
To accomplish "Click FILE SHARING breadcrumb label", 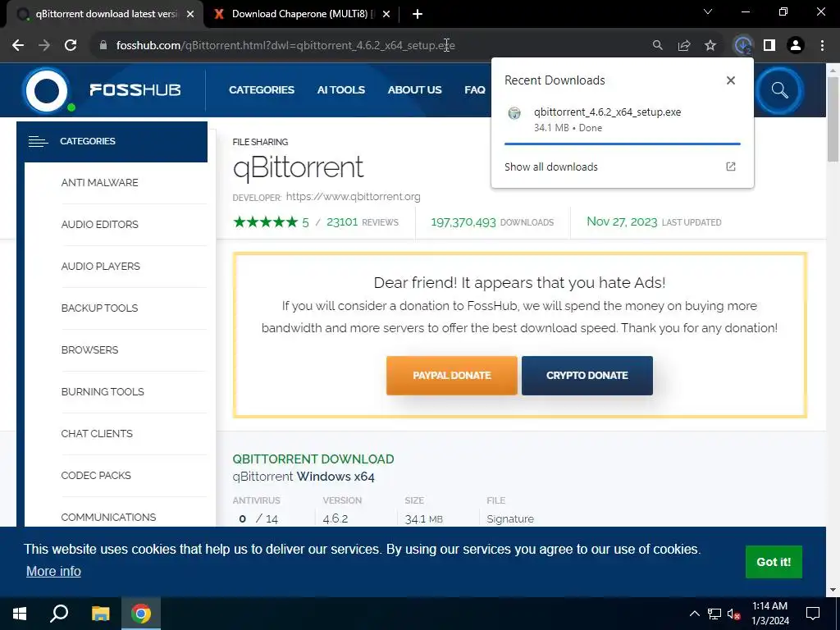I will click(x=260, y=142).
